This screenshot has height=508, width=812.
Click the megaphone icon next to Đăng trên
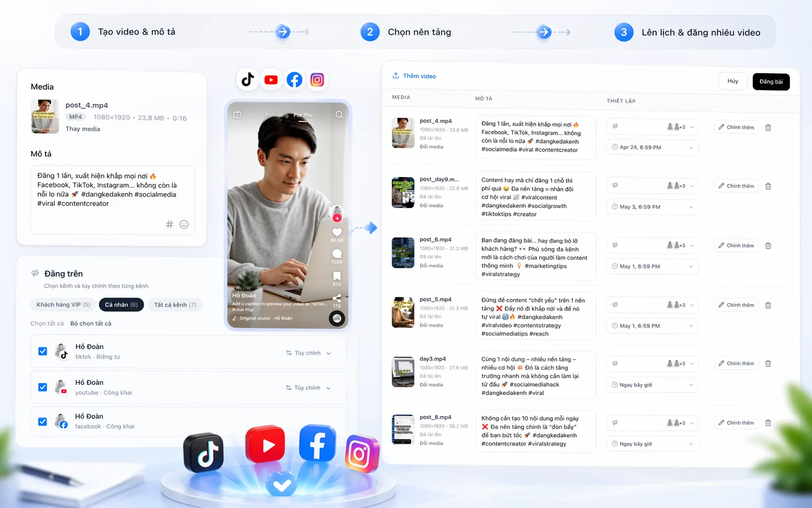[35, 273]
